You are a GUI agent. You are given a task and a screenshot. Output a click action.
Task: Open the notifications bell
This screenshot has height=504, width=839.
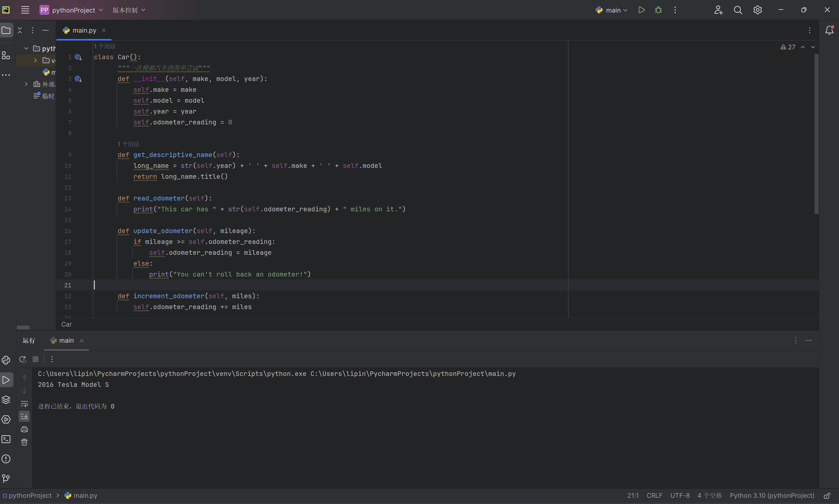click(829, 30)
